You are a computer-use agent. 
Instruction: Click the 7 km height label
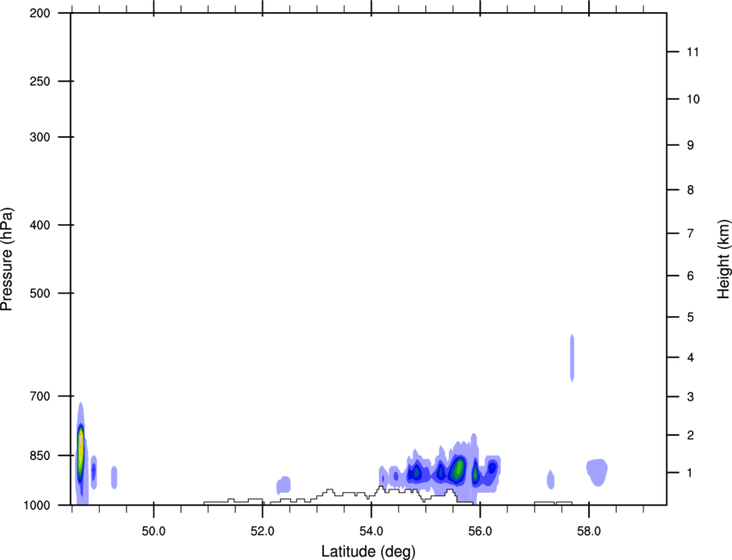(691, 233)
